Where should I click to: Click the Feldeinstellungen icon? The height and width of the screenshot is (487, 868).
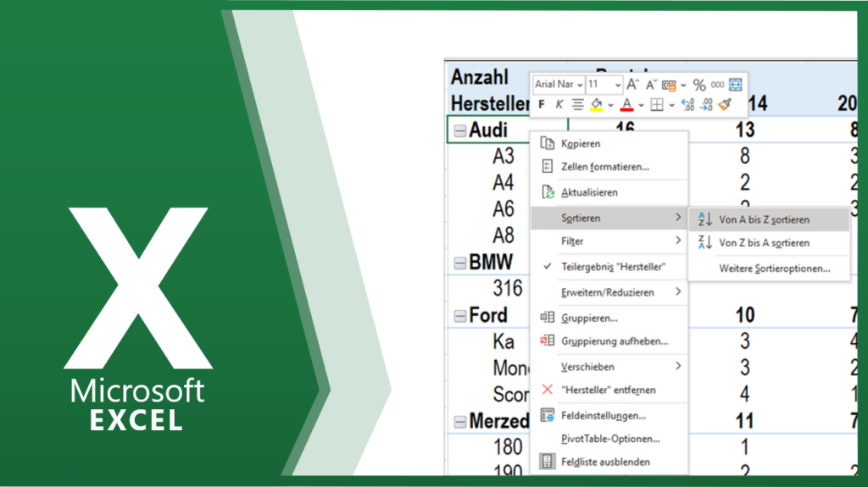(x=547, y=415)
